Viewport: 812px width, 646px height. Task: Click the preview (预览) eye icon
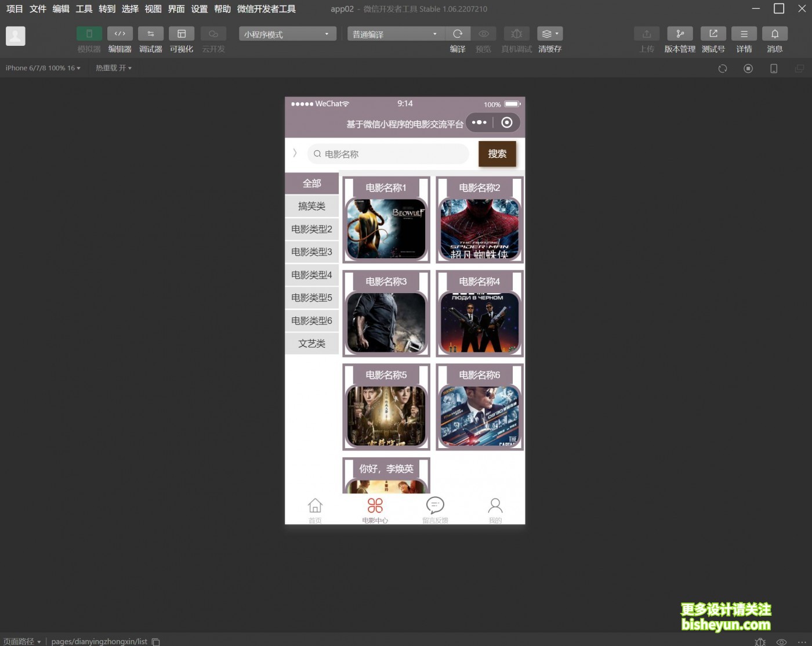point(484,34)
